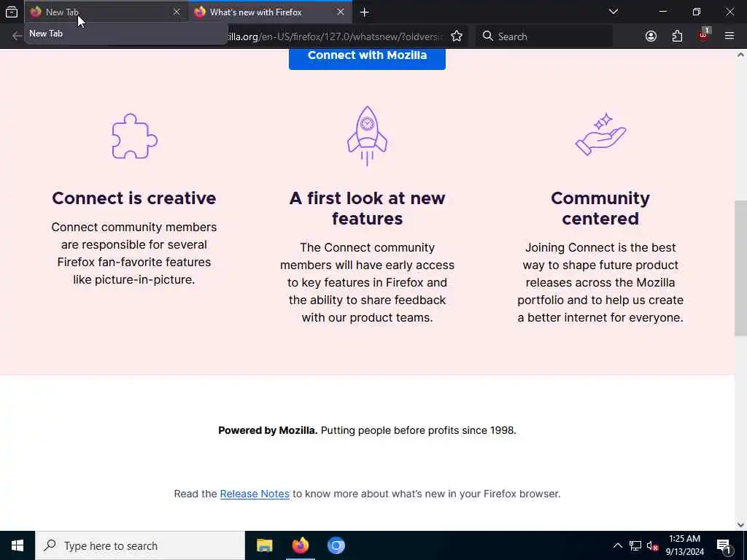Open the blue circular browser taskbar icon
The image size is (747, 560).
[336, 545]
